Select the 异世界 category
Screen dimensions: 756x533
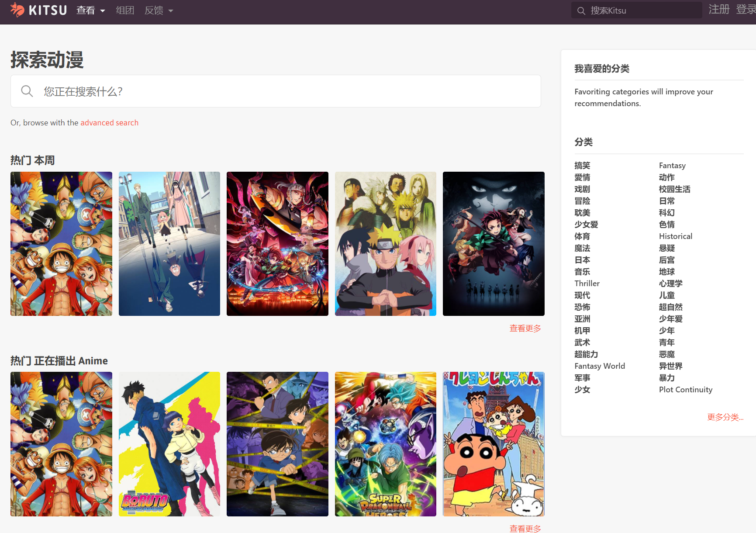click(671, 366)
